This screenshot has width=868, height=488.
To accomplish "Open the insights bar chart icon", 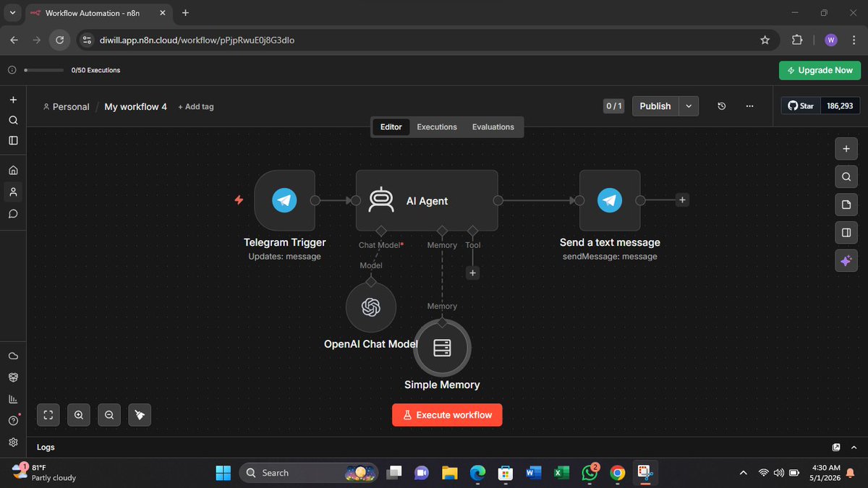I will point(13,399).
